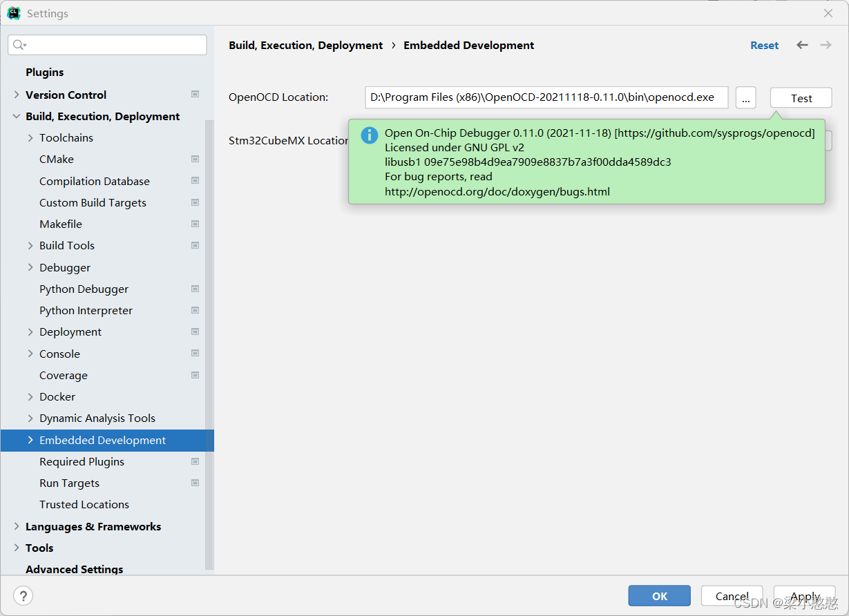Screen dimensions: 849x616
Task: Open the Makefile settings page
Action: [x=61, y=224]
